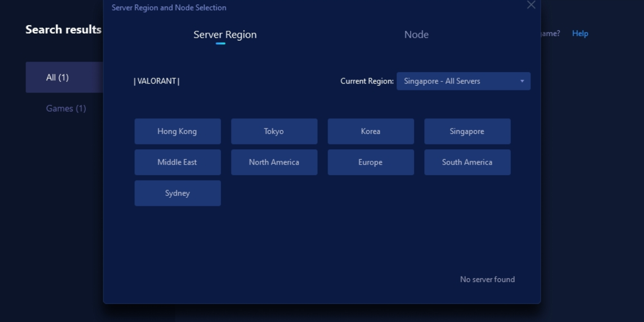Choose the Middle East region
The height and width of the screenshot is (322, 644).
coord(177,162)
